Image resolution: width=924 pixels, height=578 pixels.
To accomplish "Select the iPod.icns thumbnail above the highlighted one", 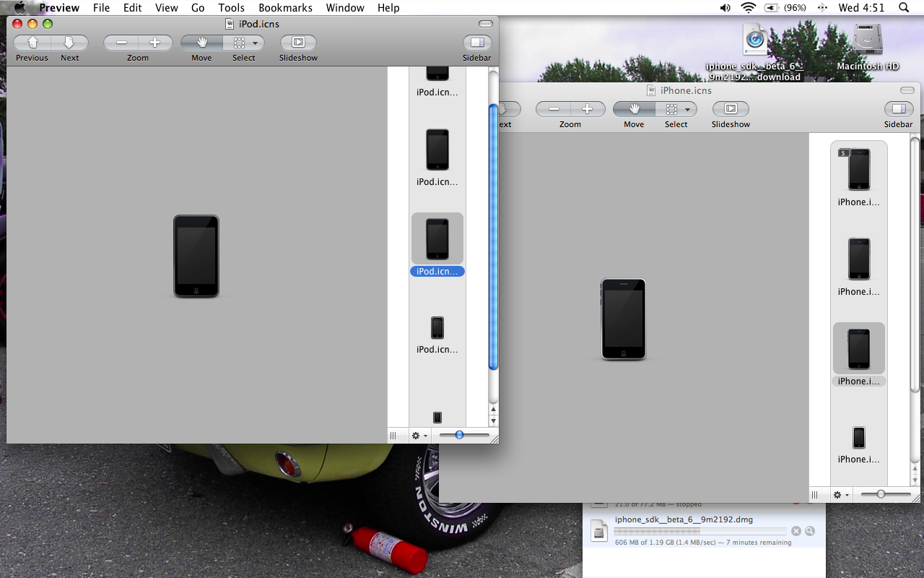I will (437, 150).
